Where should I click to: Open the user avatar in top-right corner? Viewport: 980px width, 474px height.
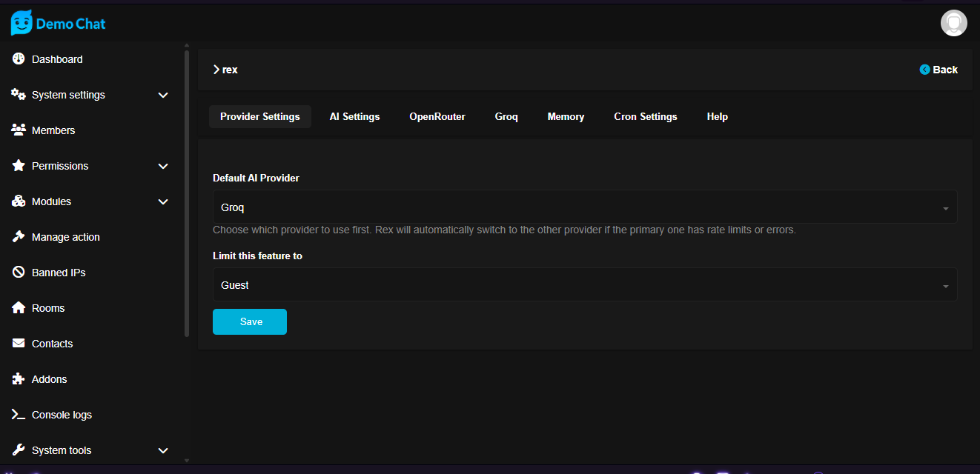pyautogui.click(x=953, y=23)
